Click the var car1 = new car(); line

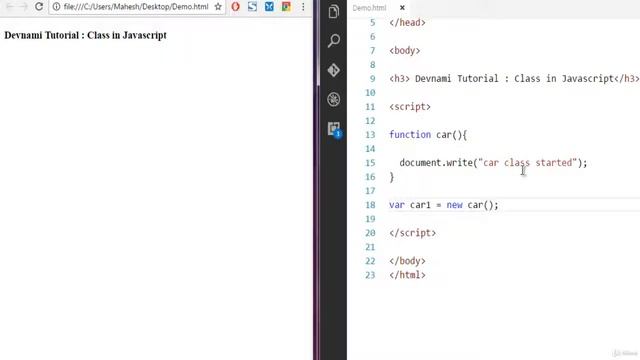pos(444,205)
